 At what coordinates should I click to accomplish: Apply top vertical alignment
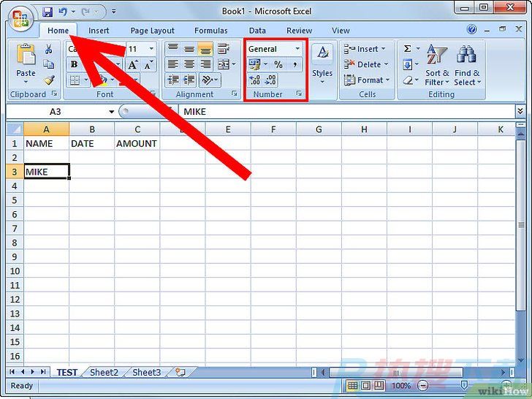click(173, 49)
